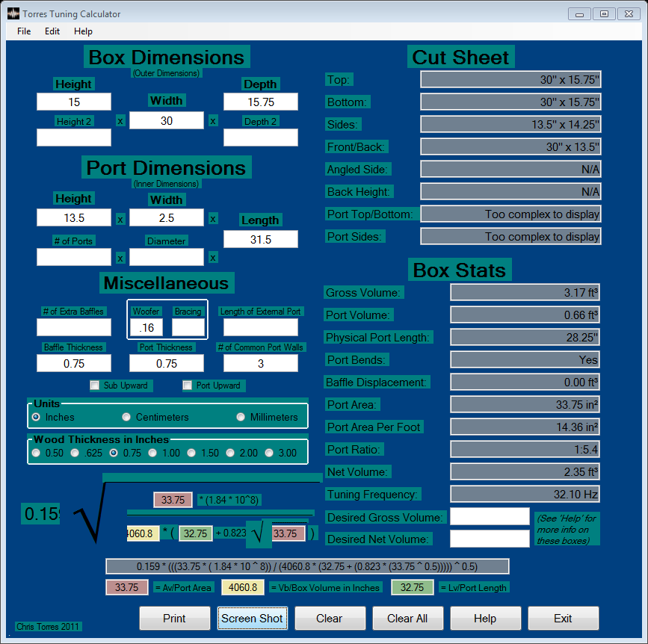Viewport: 648px width, 644px height.
Task: Click the Port Sides cut sheet value
Action: (x=510, y=236)
